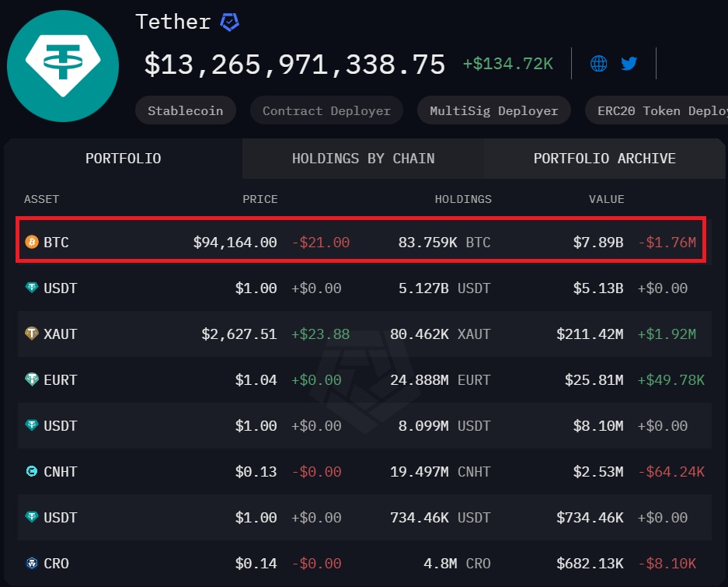Click the CNHT asset name
This screenshot has width=728, height=587.
(x=61, y=472)
